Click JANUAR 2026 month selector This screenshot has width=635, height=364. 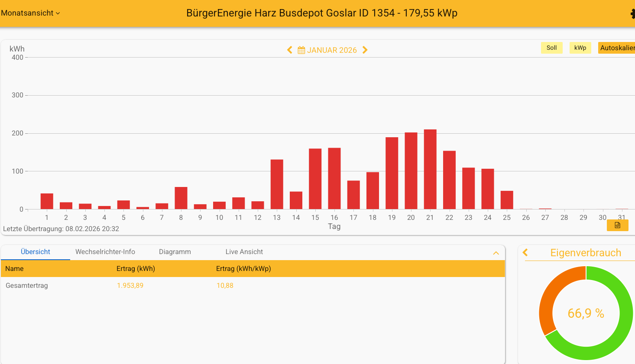coord(332,50)
